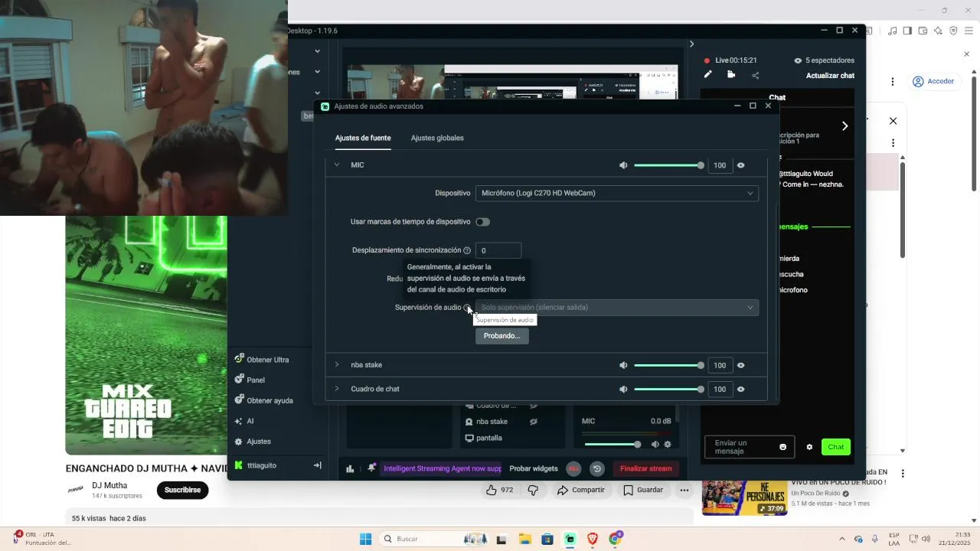The width and height of the screenshot is (980, 551).
Task: Expand the nba stake source section
Action: [336, 365]
